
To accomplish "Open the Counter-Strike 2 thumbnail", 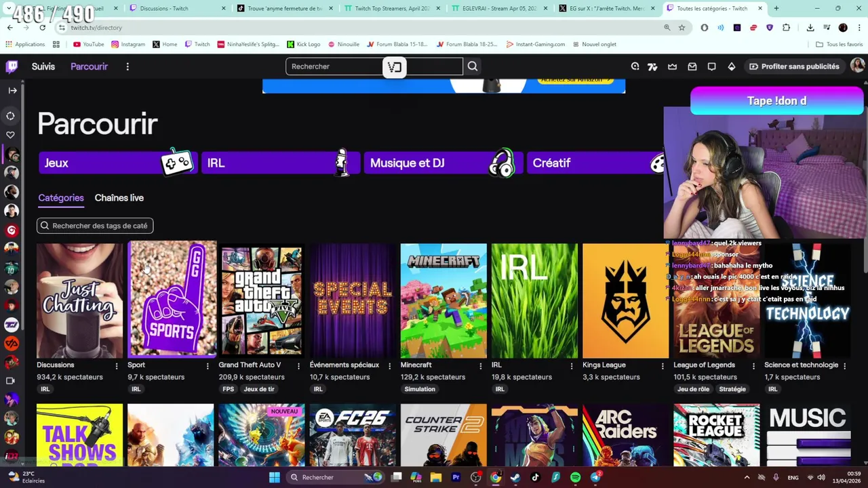I will (443, 435).
